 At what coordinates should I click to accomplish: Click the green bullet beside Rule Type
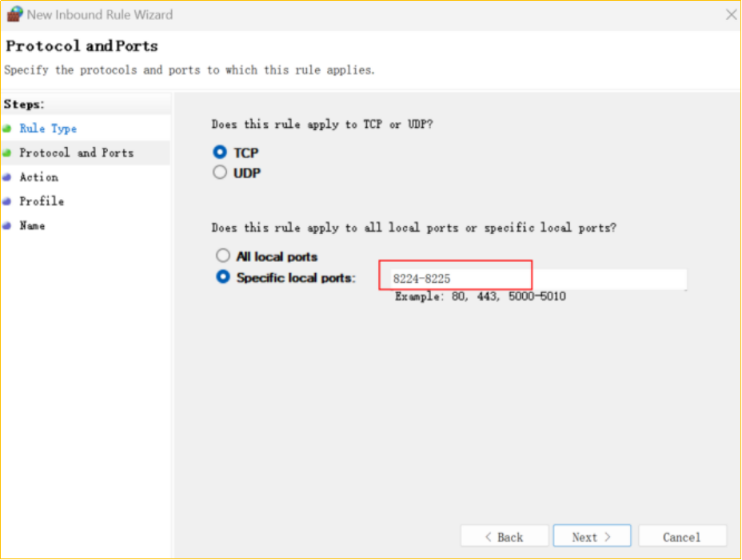point(7,129)
